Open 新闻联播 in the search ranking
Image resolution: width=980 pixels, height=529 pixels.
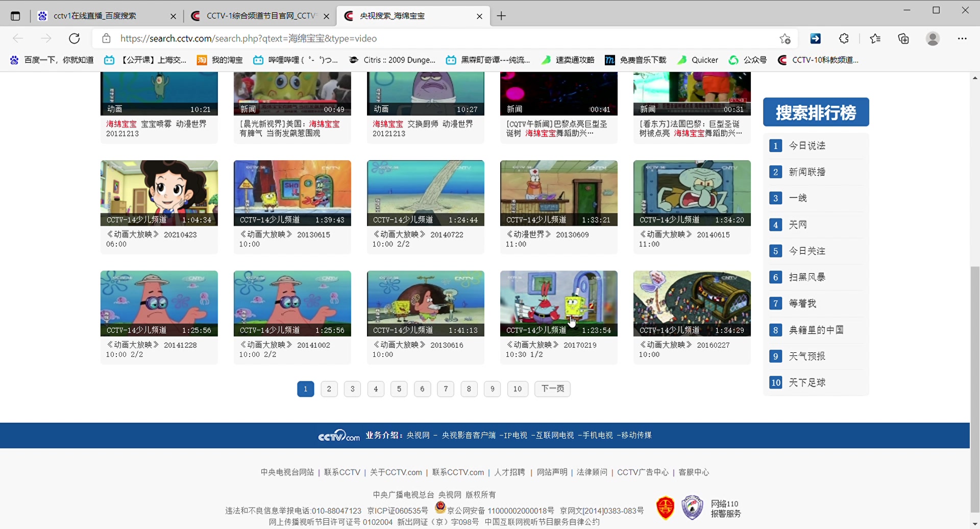(807, 172)
